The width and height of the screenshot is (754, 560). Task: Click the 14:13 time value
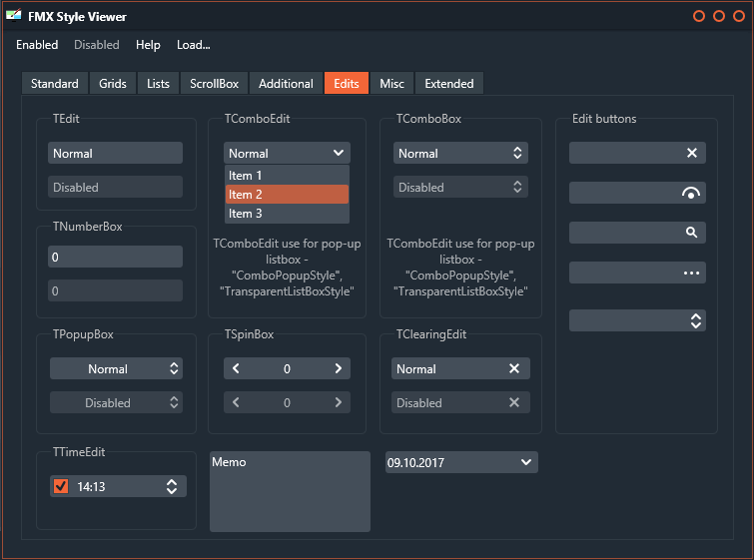(x=91, y=487)
